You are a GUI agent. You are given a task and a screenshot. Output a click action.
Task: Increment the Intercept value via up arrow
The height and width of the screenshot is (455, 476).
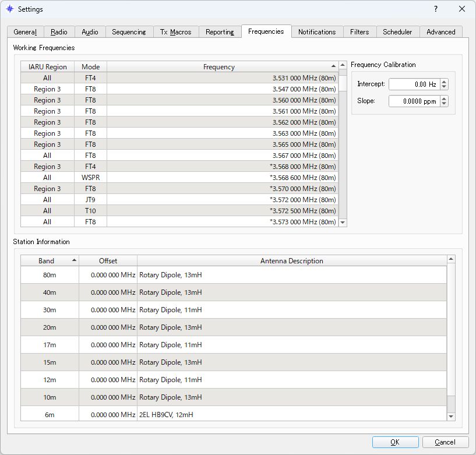(443, 81)
